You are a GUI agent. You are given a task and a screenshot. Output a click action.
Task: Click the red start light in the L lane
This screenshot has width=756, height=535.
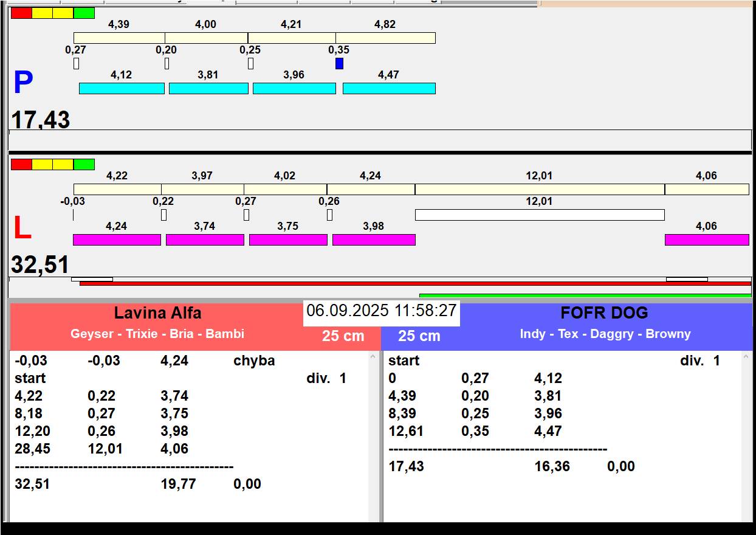coord(21,164)
